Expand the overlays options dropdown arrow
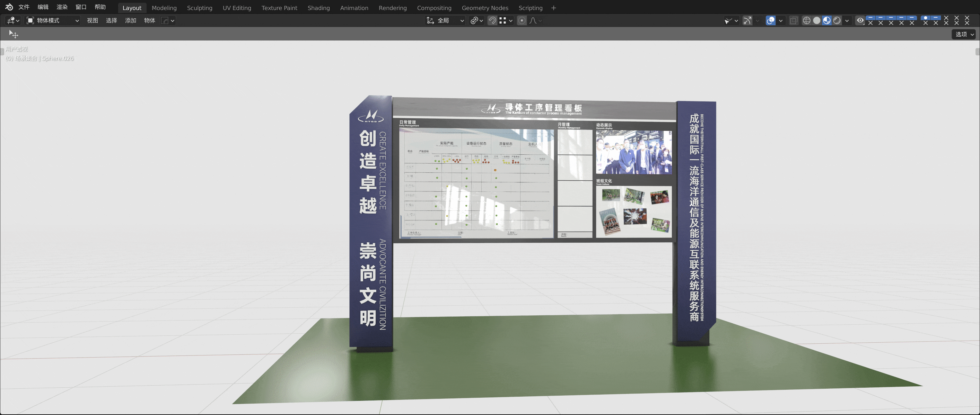 click(781, 20)
